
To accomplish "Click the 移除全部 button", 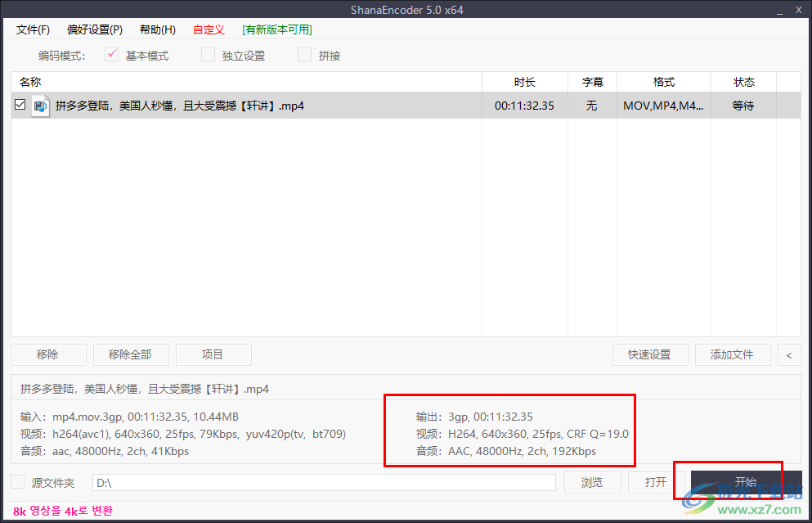I will click(131, 354).
